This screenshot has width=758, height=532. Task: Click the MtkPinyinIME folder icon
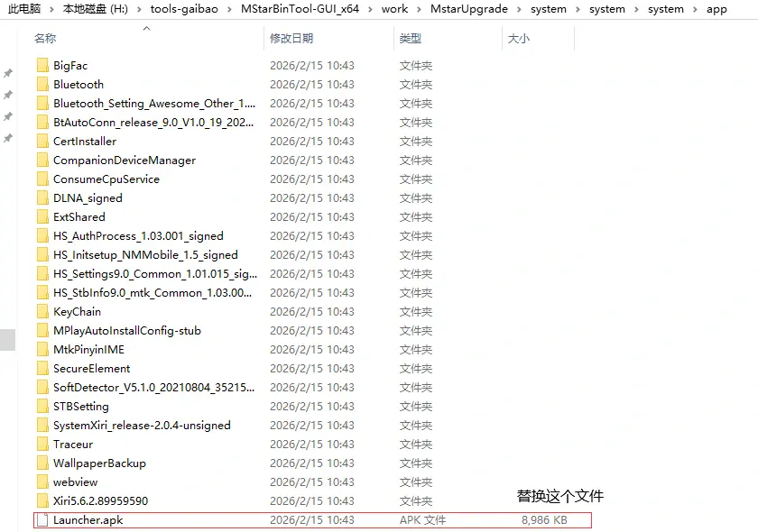(42, 350)
